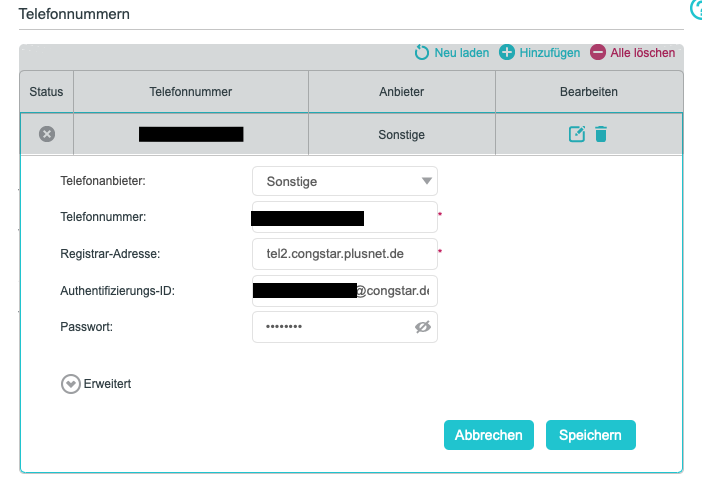Open the Telefonanbieter dropdown
The width and height of the screenshot is (702, 489).
[x=344, y=181]
